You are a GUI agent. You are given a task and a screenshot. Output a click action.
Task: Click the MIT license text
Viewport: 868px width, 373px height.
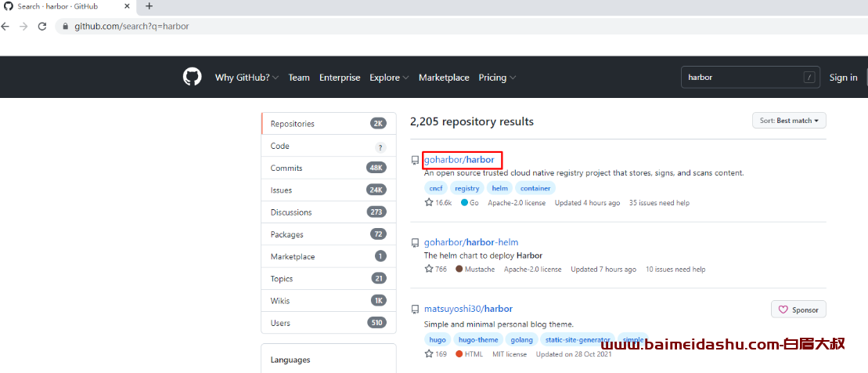[x=510, y=353]
